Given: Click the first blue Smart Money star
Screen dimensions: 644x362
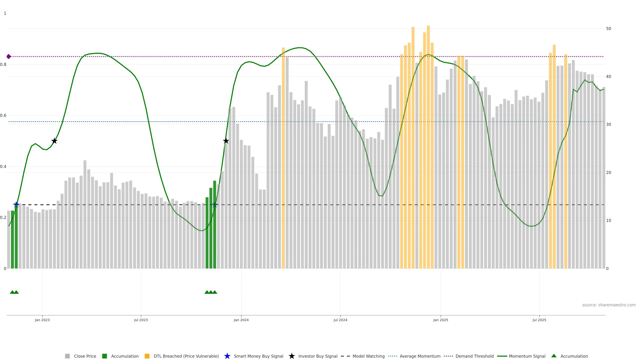Looking at the screenshot, I should point(16,205).
